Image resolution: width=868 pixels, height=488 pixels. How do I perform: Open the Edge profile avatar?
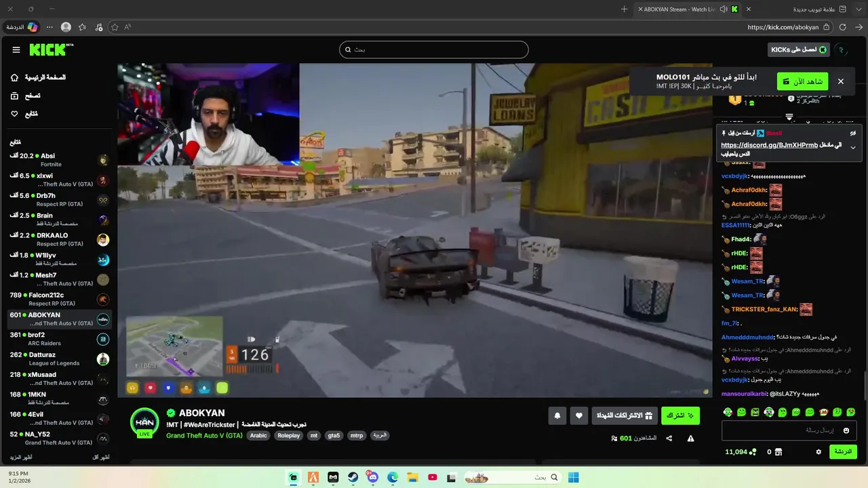66,27
